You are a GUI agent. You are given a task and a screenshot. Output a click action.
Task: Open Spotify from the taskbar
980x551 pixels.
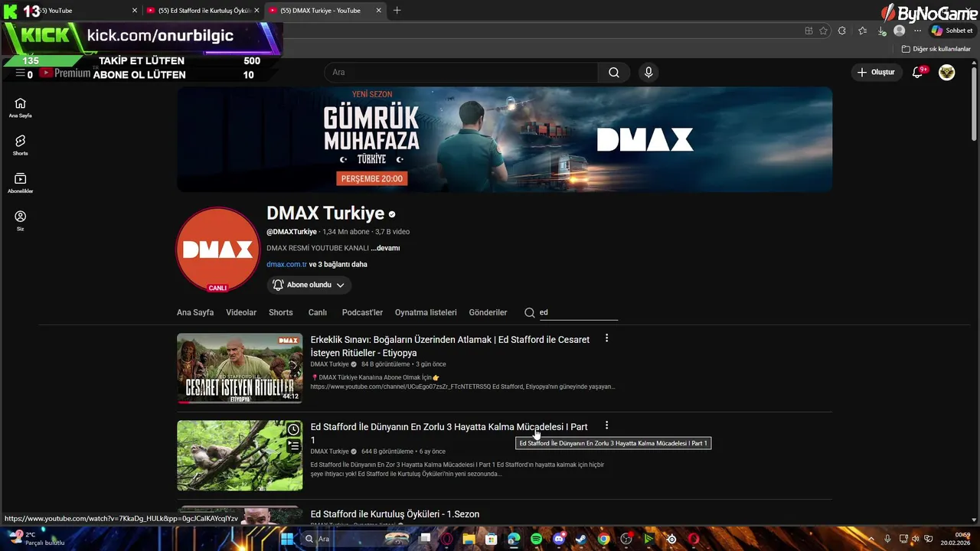point(536,539)
